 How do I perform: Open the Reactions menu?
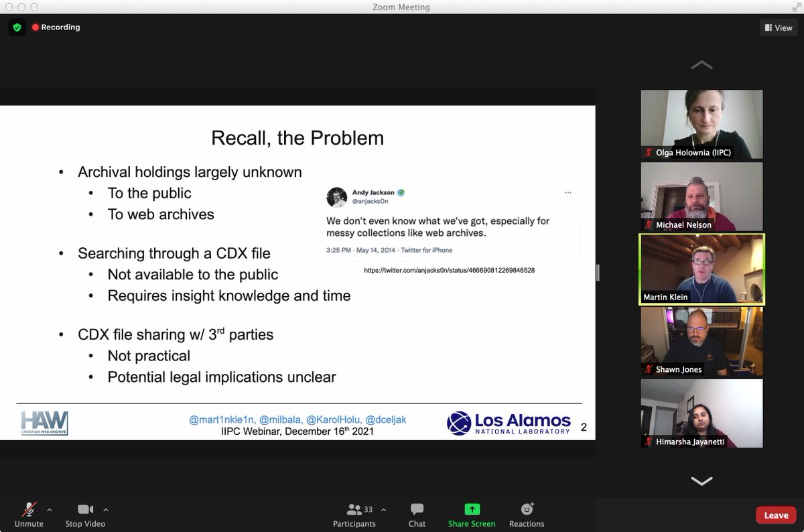527,515
